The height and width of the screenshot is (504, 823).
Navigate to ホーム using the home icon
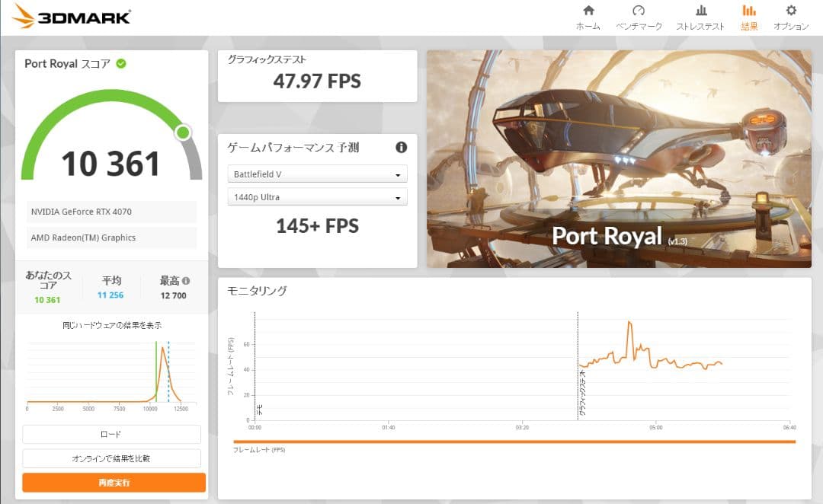(588, 14)
